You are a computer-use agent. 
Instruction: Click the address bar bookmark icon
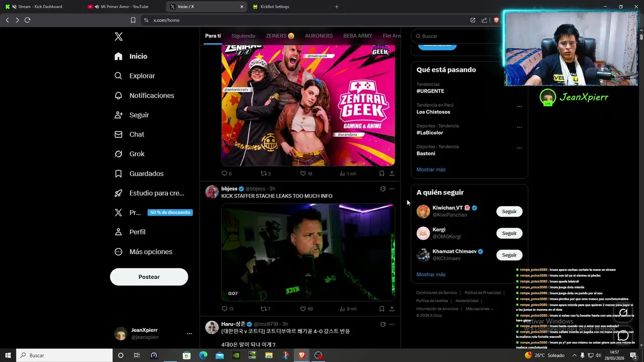133,20
